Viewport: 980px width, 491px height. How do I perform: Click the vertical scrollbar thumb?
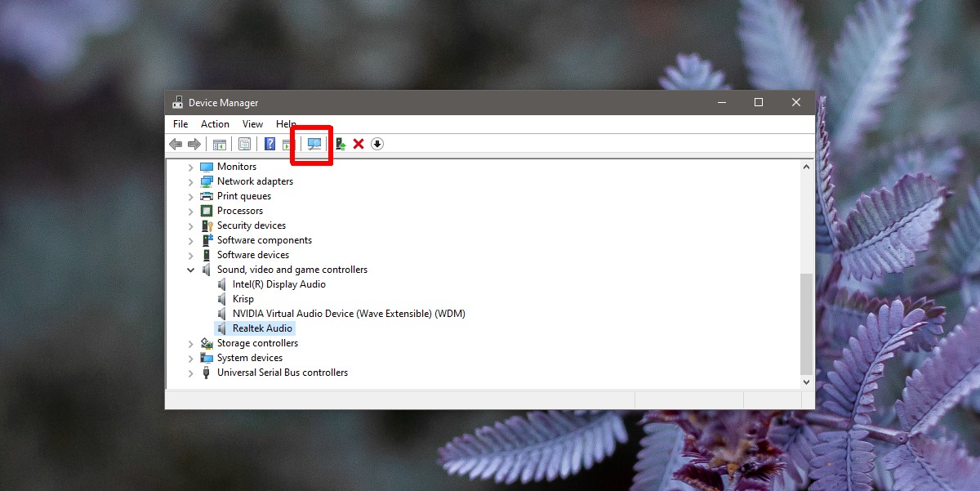807,324
